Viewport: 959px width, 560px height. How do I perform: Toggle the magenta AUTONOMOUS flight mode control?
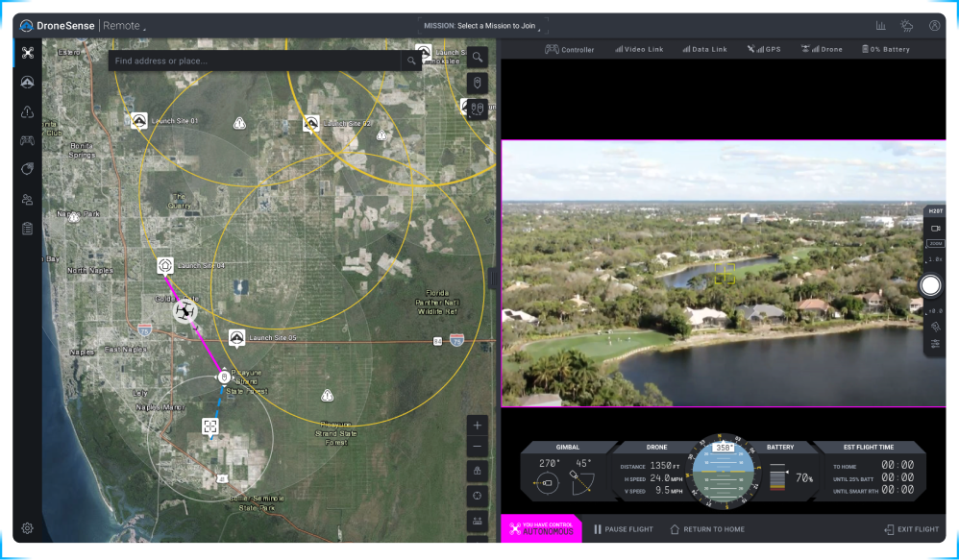click(x=543, y=528)
